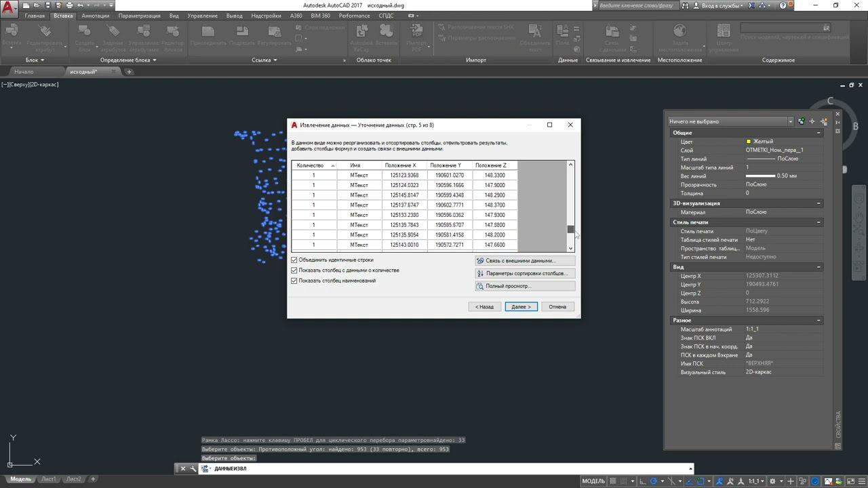Click the Clean Screen icon in status bar
The width and height of the screenshot is (868, 488).
click(x=850, y=481)
